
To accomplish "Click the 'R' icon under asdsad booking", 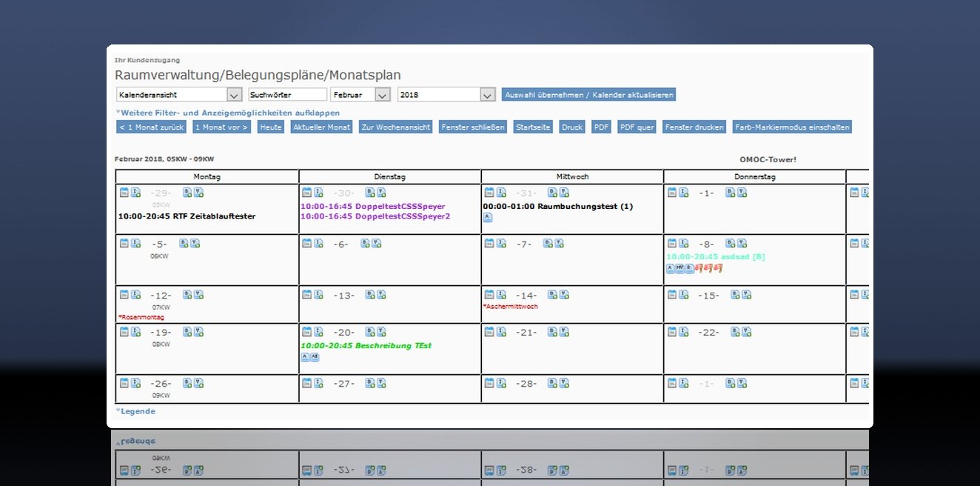I will 689,268.
